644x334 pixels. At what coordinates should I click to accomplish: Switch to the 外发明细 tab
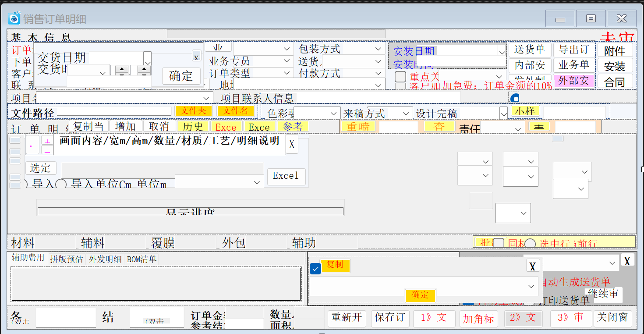coord(105,259)
